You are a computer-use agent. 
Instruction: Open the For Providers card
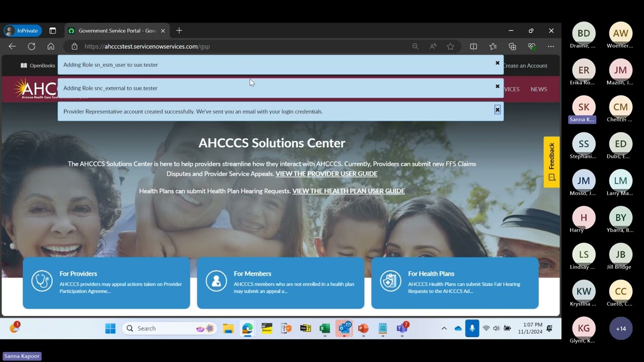(x=106, y=283)
